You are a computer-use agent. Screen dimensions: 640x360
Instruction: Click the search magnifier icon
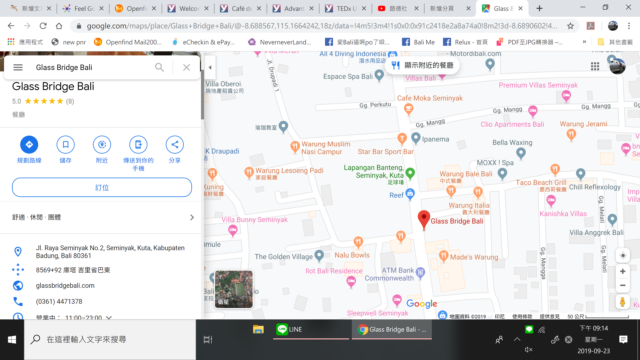159,67
